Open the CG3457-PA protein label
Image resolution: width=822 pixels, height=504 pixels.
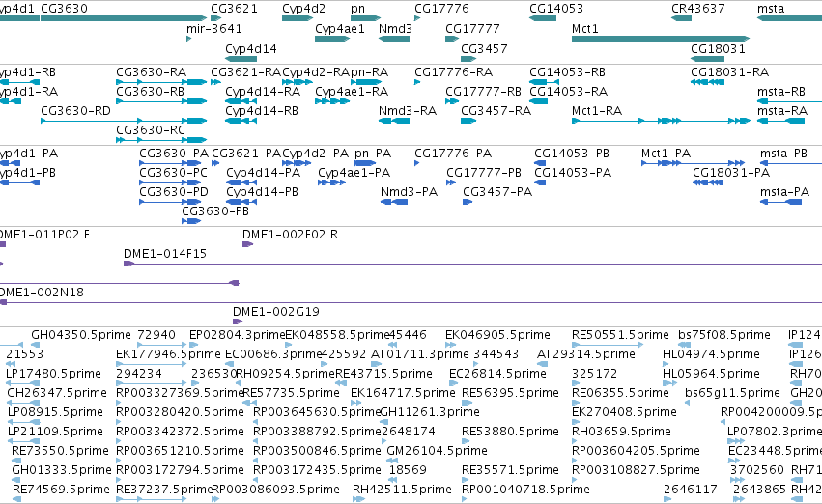click(x=497, y=192)
